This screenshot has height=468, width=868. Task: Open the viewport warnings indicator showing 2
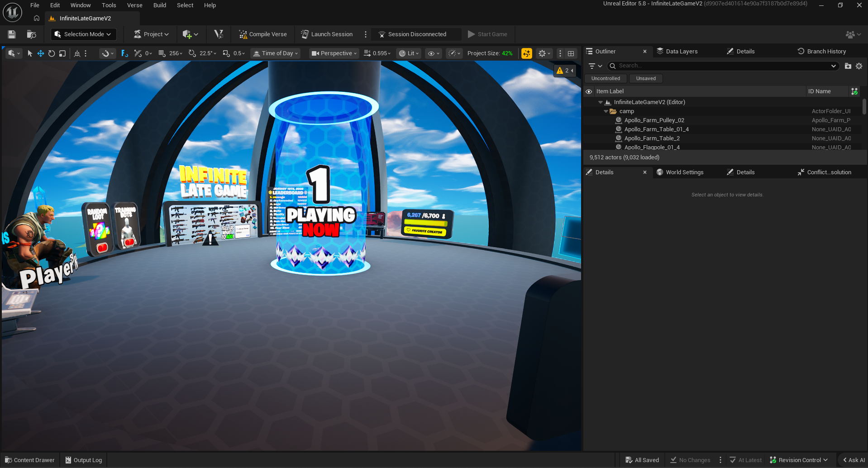click(x=565, y=71)
